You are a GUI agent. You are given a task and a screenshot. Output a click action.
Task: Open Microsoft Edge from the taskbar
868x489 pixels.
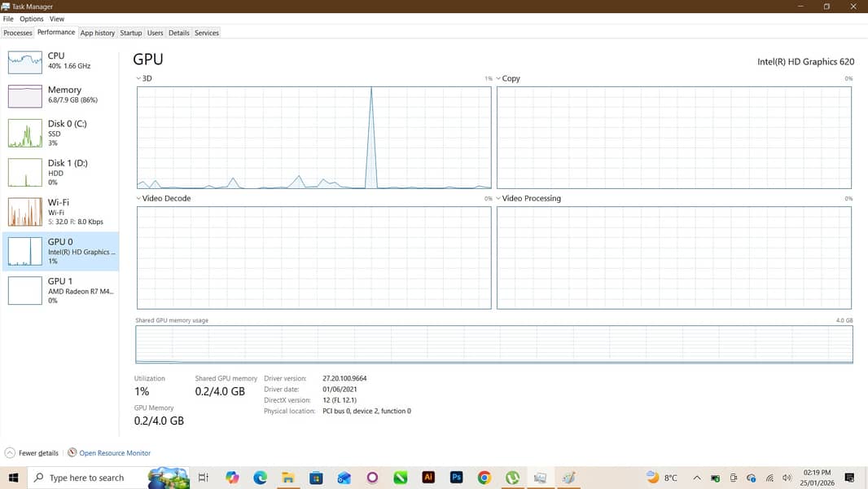[x=260, y=478]
